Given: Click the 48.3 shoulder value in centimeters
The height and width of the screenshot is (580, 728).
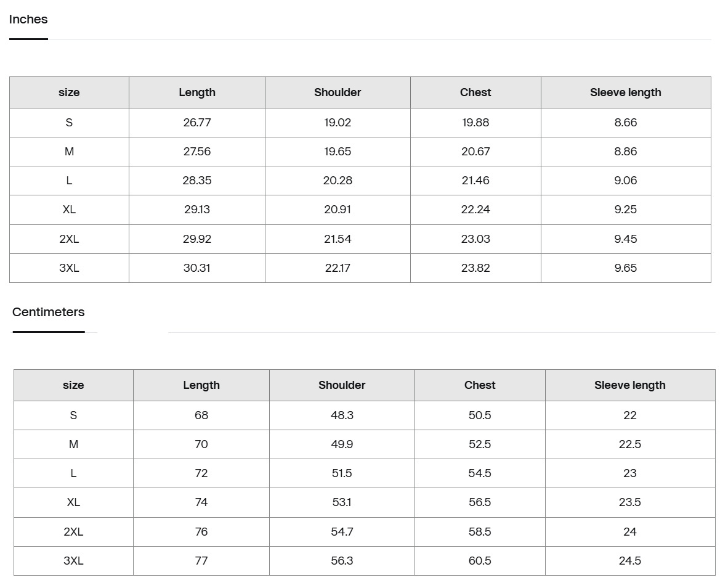Looking at the screenshot, I should click(x=342, y=415).
